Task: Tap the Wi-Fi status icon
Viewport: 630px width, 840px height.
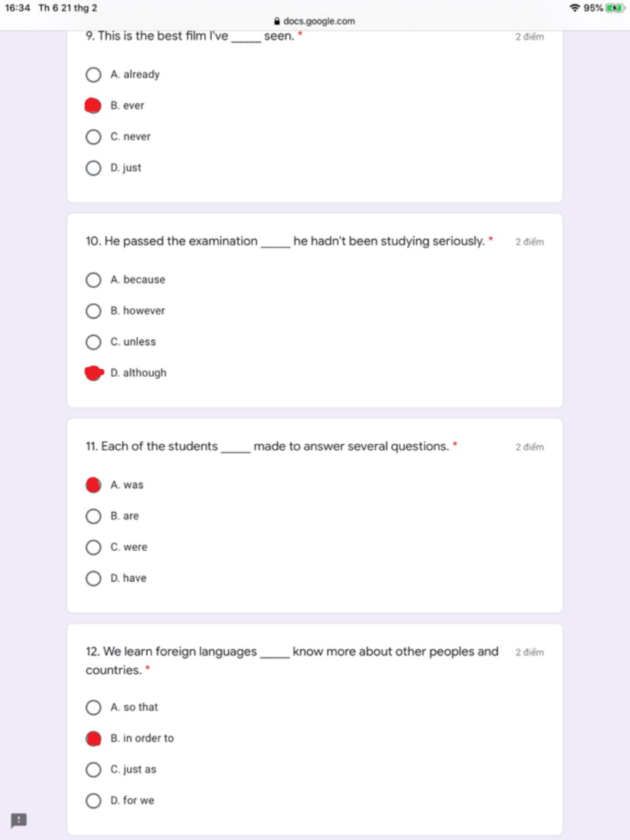Action: click(575, 8)
